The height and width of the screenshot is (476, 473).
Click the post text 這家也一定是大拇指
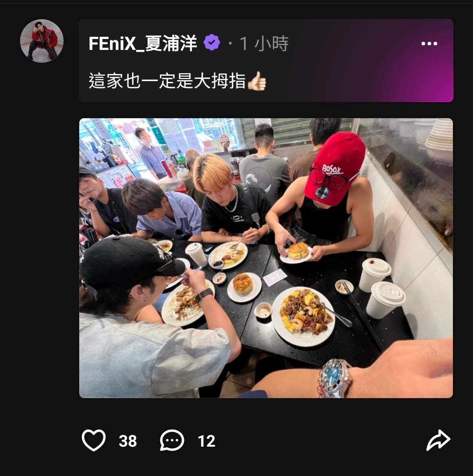(167, 81)
